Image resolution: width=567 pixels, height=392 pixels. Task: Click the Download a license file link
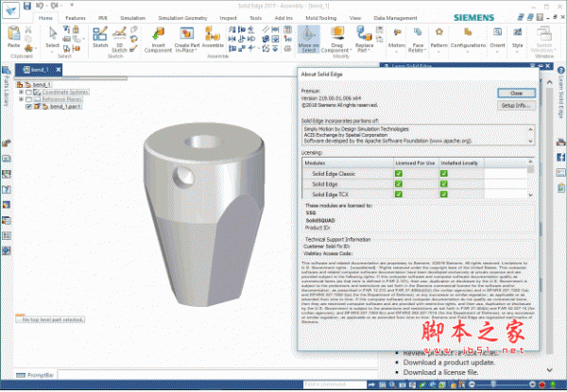tap(440, 372)
